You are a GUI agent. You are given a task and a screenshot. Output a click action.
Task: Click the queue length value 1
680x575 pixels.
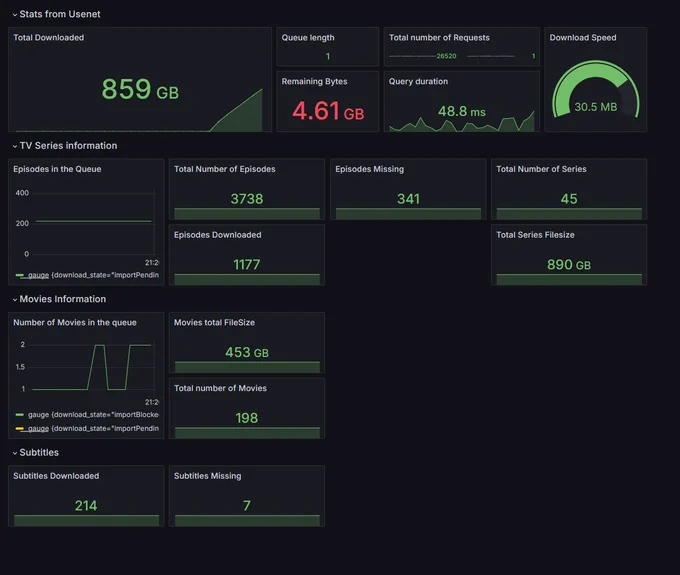tap(328, 56)
